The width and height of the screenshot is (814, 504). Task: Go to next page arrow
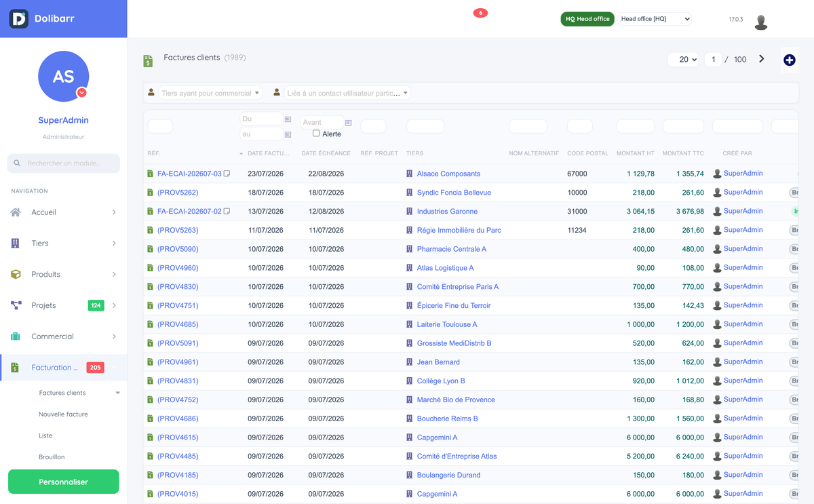tap(762, 59)
